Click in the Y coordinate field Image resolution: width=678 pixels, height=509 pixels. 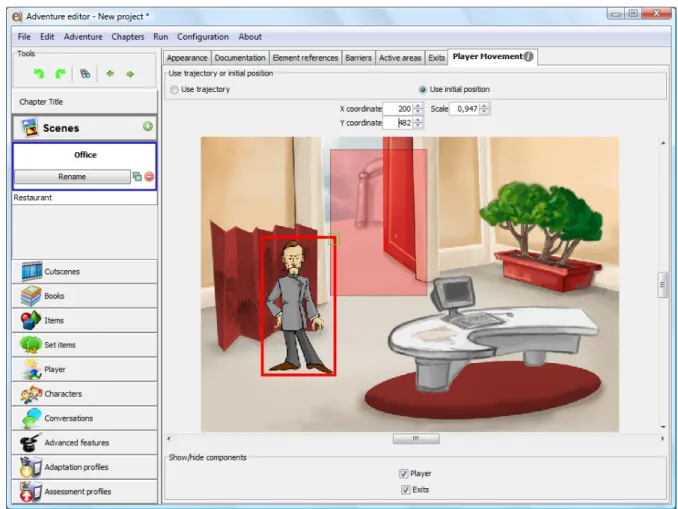click(398, 123)
